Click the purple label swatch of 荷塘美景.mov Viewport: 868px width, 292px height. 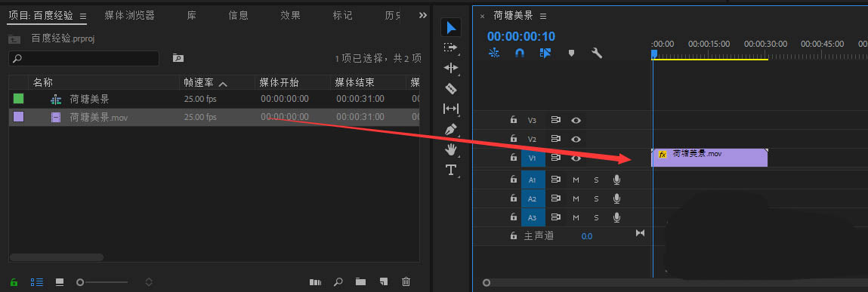coord(18,117)
